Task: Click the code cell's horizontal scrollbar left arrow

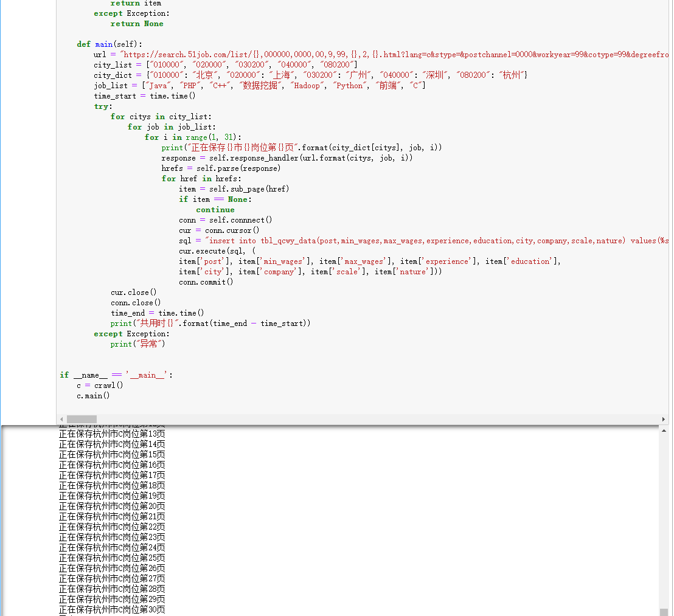Action: [x=61, y=419]
